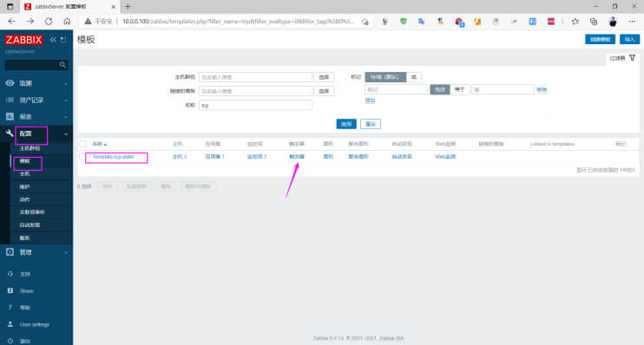Click the eye icon for Monitoring menu

click(x=10, y=83)
